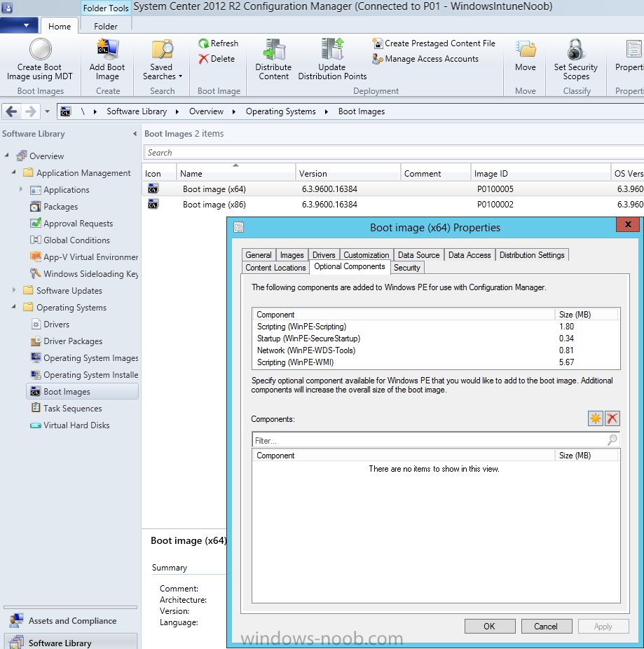The height and width of the screenshot is (649, 644).
Task: Expand the Software Updates node
Action: [x=13, y=290]
